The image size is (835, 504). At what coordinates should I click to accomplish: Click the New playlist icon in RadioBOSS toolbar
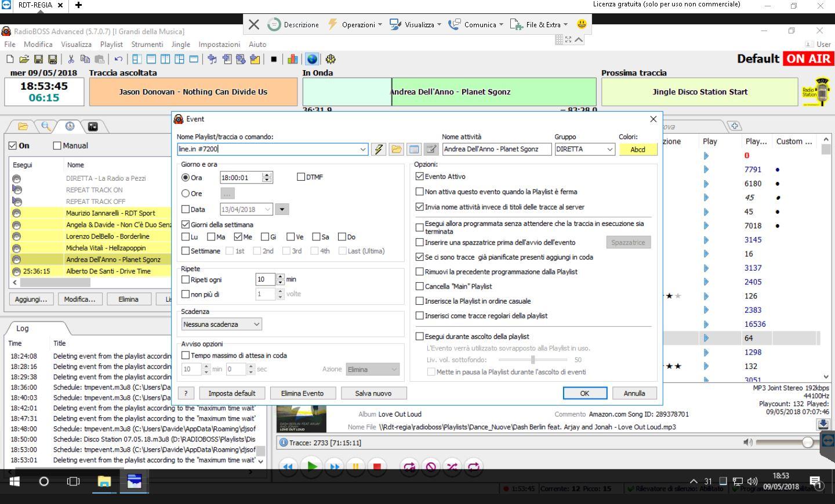(x=10, y=59)
